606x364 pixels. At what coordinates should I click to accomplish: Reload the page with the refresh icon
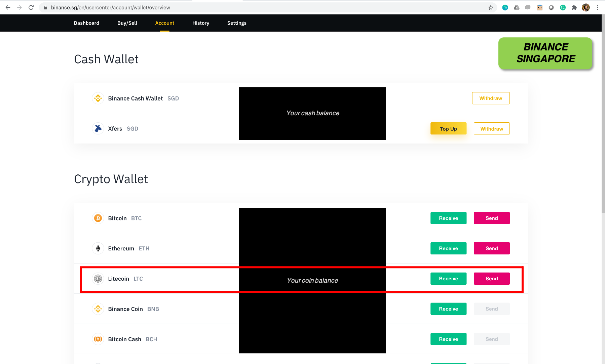click(31, 7)
